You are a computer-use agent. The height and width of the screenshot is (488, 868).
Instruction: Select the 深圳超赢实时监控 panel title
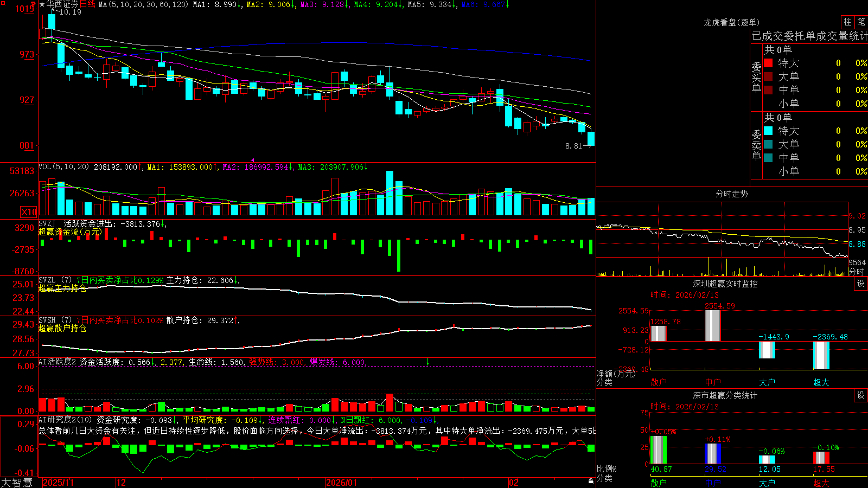pos(725,284)
